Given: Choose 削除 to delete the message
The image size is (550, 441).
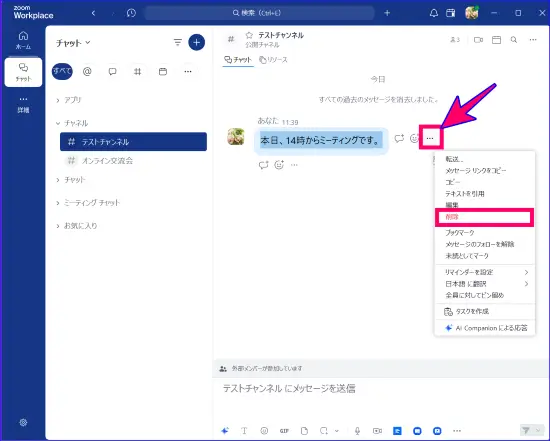Looking at the screenshot, I should (484, 217).
